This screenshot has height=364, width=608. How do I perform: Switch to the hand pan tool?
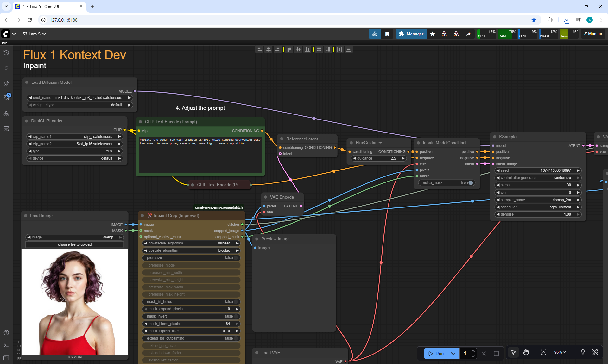(x=526, y=352)
